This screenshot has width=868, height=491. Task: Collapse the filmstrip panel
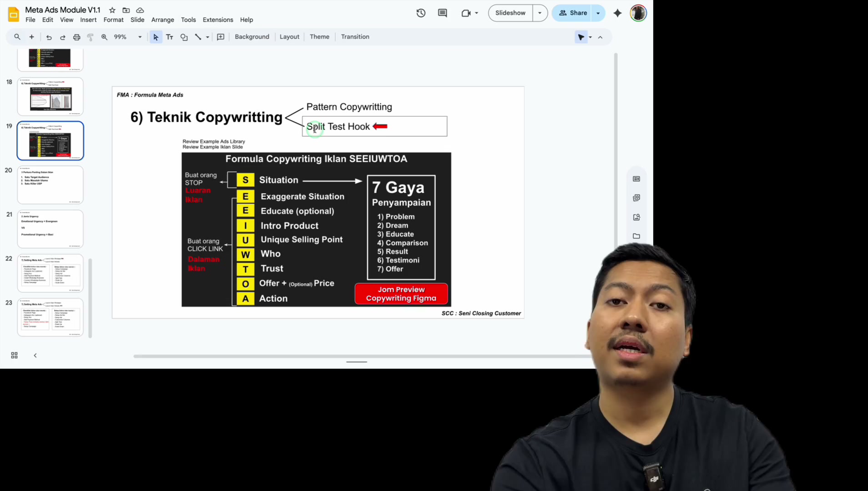(35, 355)
